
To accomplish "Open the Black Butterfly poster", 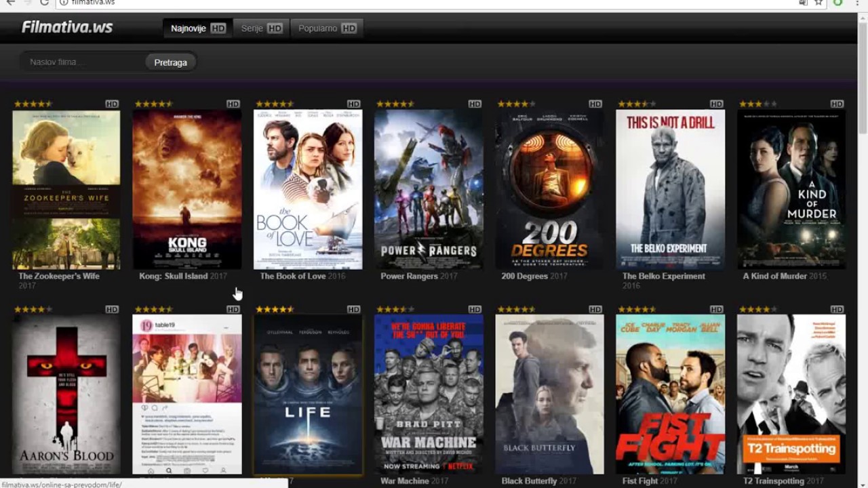I will (x=549, y=394).
